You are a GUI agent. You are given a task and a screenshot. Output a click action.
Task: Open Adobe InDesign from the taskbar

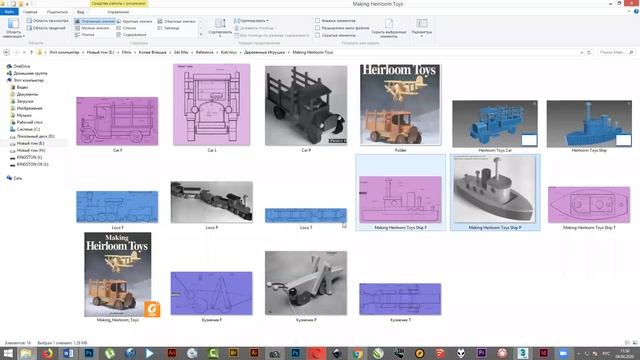[543, 353]
